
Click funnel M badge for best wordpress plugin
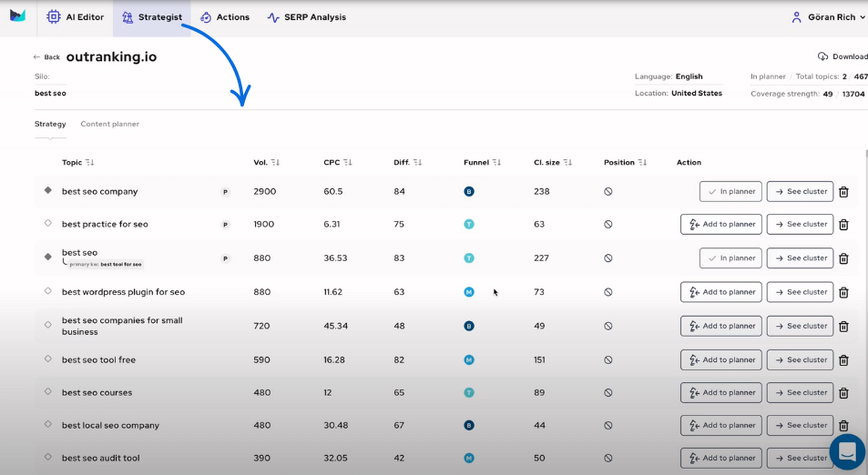(x=469, y=292)
